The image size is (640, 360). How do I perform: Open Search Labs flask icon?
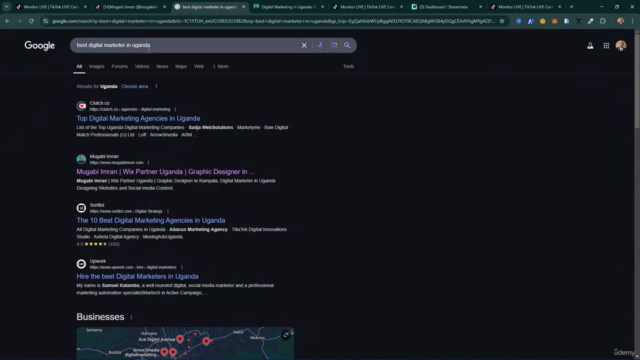(x=590, y=46)
